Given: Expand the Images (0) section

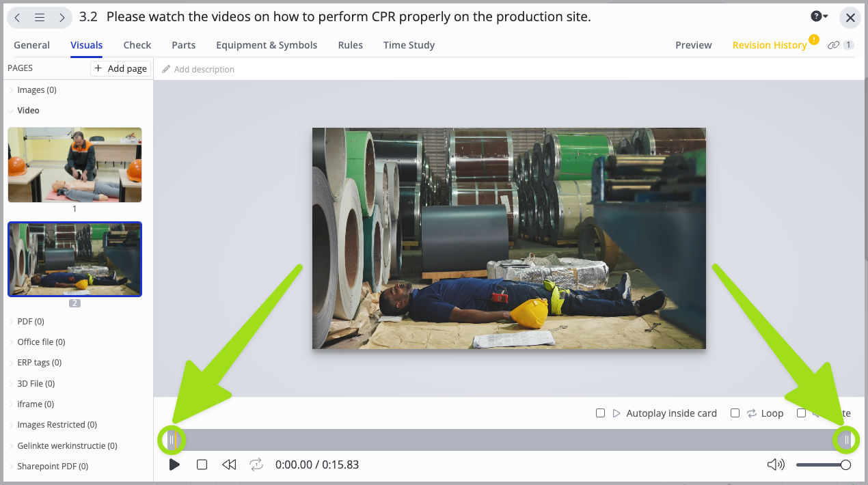Looking at the screenshot, I should (12, 90).
